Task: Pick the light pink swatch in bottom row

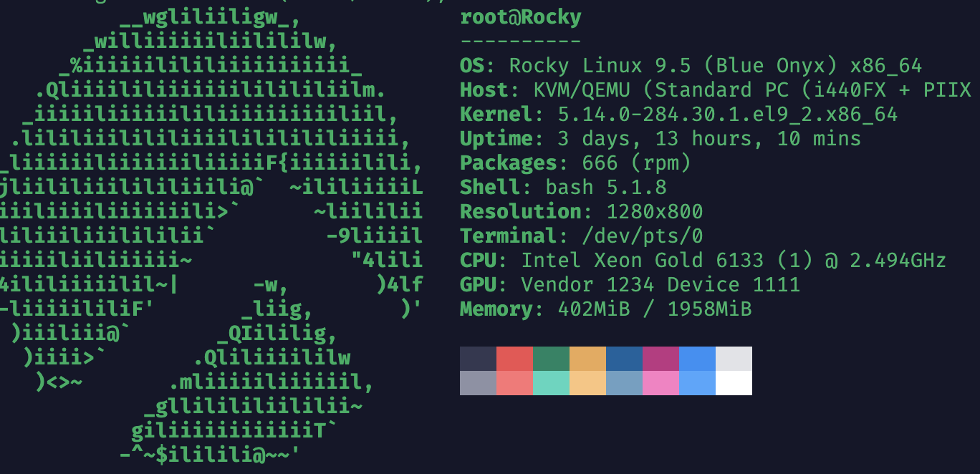Action: (x=660, y=383)
